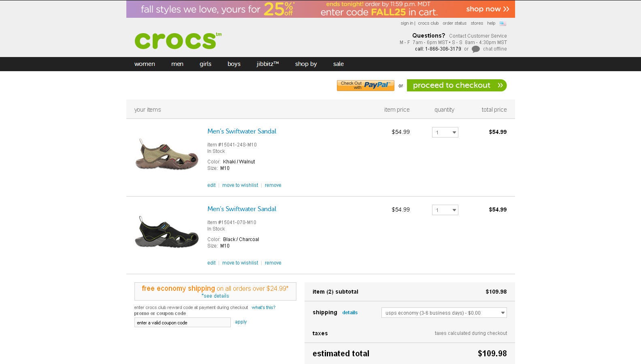This screenshot has height=364, width=641.
Task: Open the help link
Action: pos(491,23)
